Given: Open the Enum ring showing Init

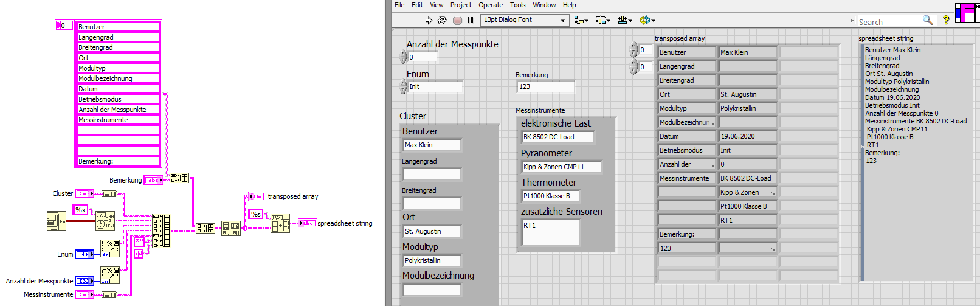Looking at the screenshot, I should pos(435,86).
